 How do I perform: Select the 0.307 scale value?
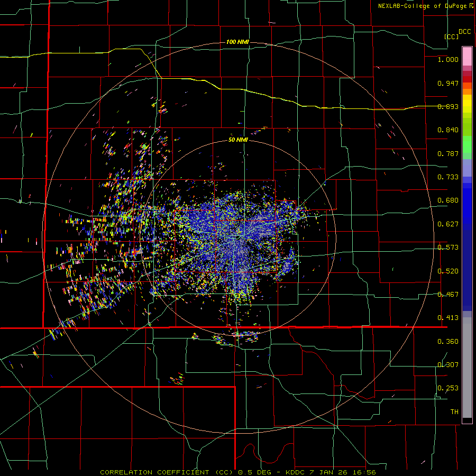[x=448, y=365]
